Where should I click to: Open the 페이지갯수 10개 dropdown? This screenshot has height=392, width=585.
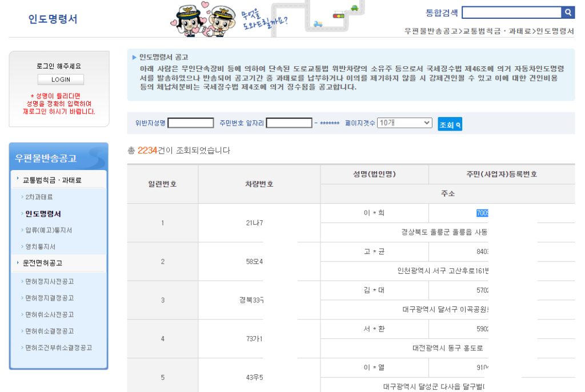tap(404, 123)
